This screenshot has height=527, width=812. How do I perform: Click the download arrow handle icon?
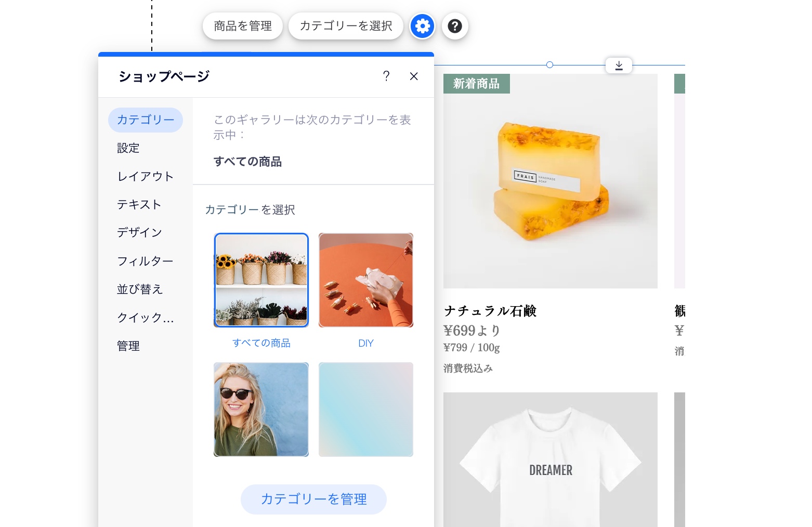pos(619,65)
